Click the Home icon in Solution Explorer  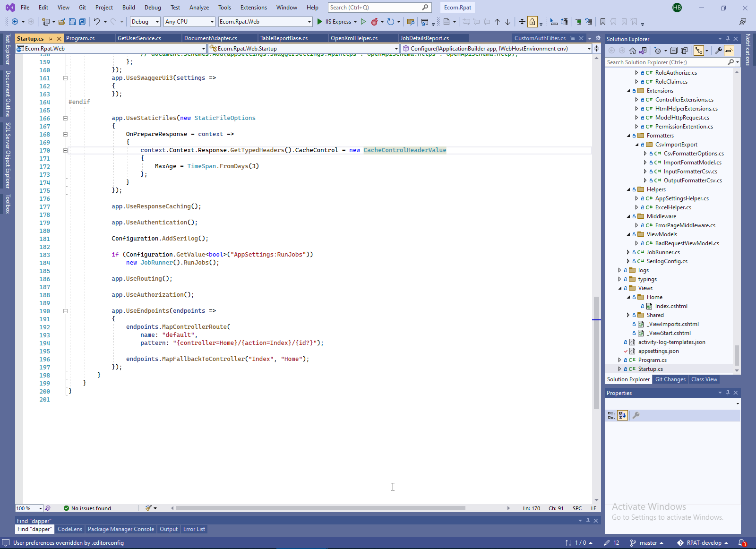point(633,51)
